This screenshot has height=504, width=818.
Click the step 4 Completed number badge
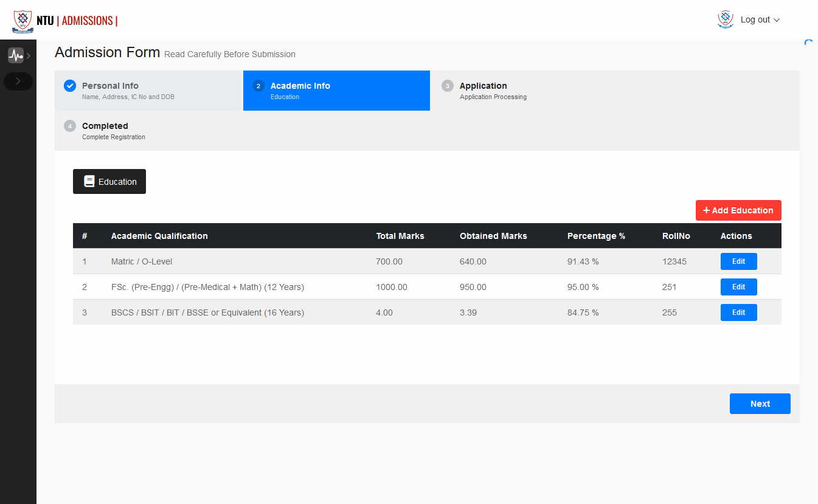pyautogui.click(x=70, y=126)
